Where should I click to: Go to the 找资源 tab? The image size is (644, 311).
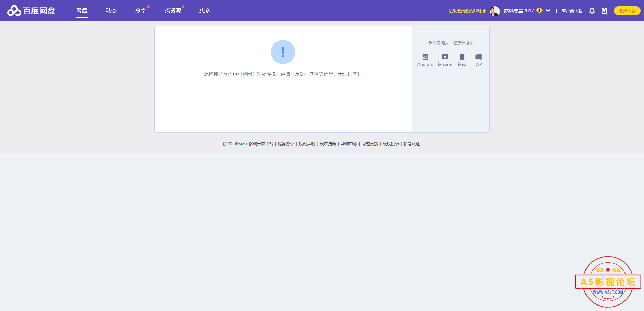point(173,11)
